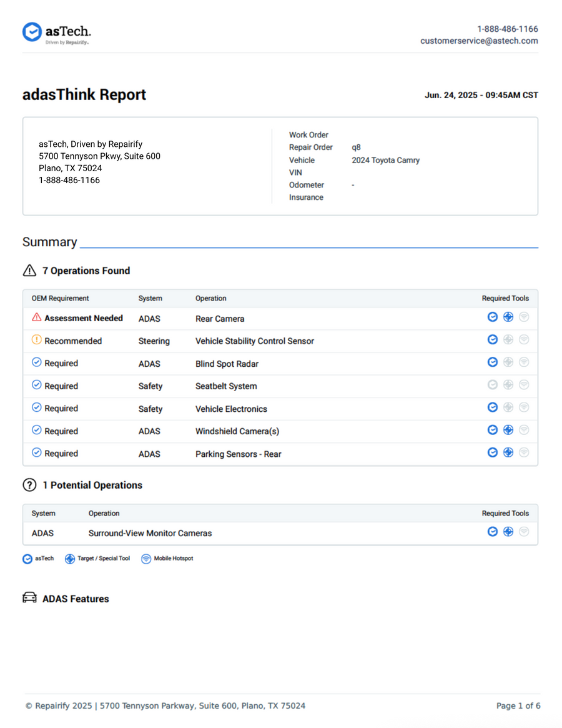
Task: Click the Recommended warning icon for Vehicle Stability Control Sensor
Action: coord(36,340)
